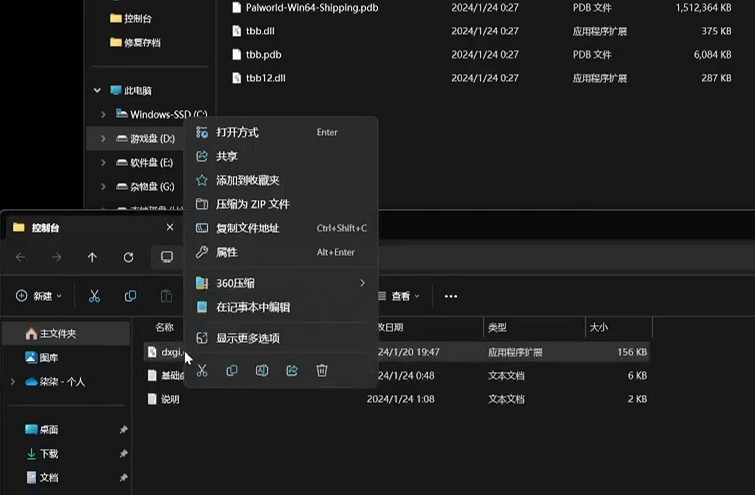Go up one folder level
This screenshot has width=755, height=495.
click(x=92, y=257)
